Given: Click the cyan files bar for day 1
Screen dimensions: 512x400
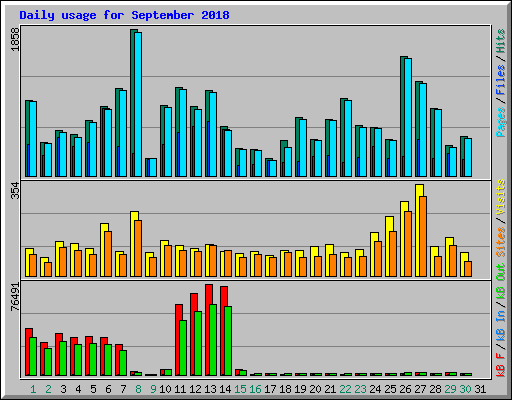Looking at the screenshot, I should tap(33, 139).
